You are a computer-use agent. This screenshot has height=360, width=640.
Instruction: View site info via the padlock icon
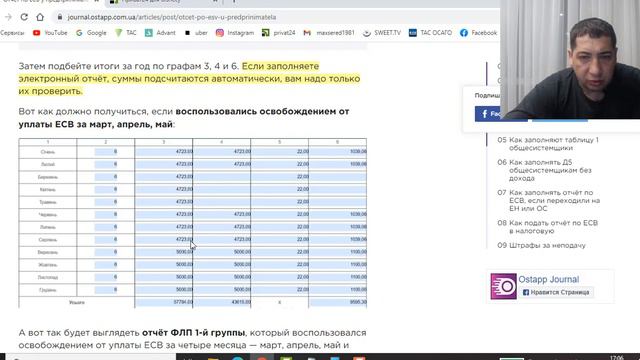coord(60,17)
